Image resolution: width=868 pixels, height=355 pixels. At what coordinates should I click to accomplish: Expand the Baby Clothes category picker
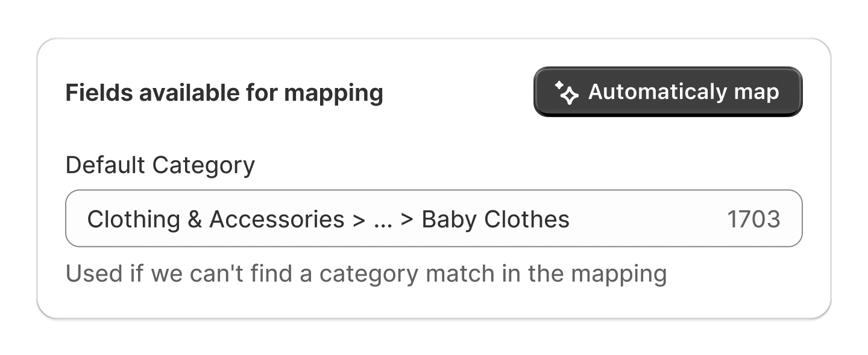(433, 218)
